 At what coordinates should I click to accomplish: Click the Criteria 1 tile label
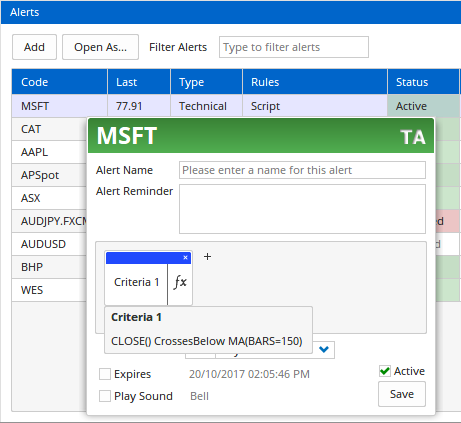tap(136, 282)
